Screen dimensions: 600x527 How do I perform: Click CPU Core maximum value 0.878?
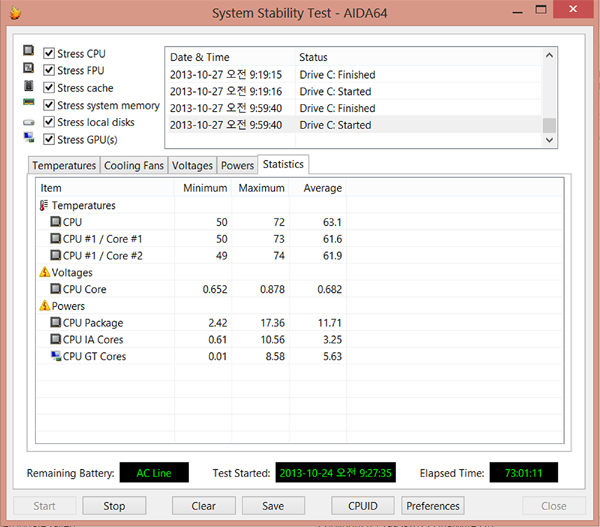pyautogui.click(x=272, y=289)
